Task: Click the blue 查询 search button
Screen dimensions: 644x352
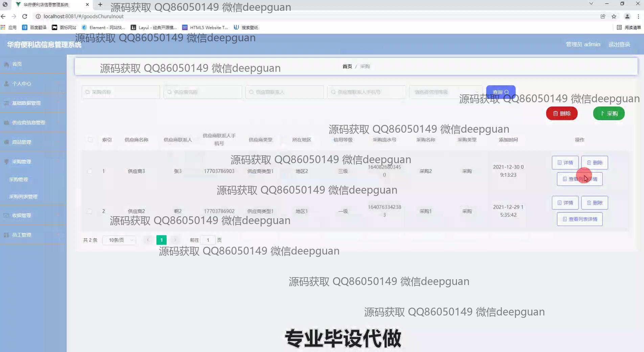Action: (501, 92)
